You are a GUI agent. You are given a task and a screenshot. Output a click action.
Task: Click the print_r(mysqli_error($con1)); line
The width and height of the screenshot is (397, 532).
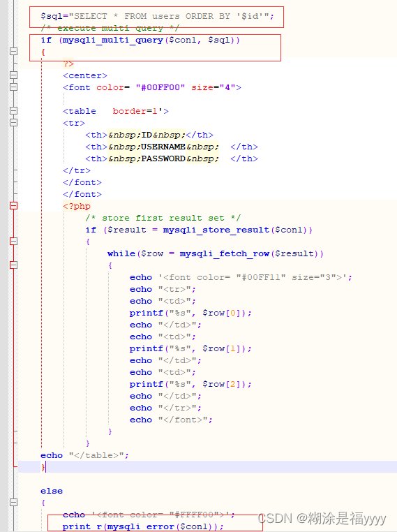[143, 526]
